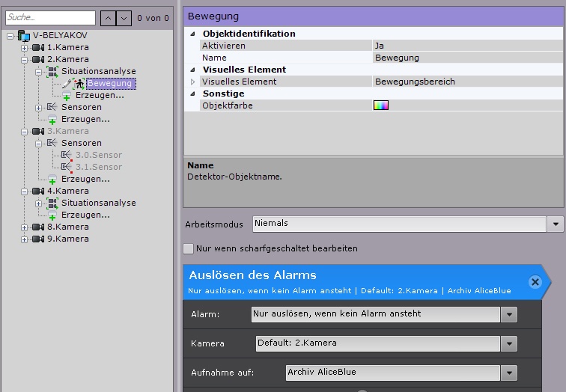Click the green plus icon under Bewegung
Screen dimensions: 566x392
tap(67, 96)
